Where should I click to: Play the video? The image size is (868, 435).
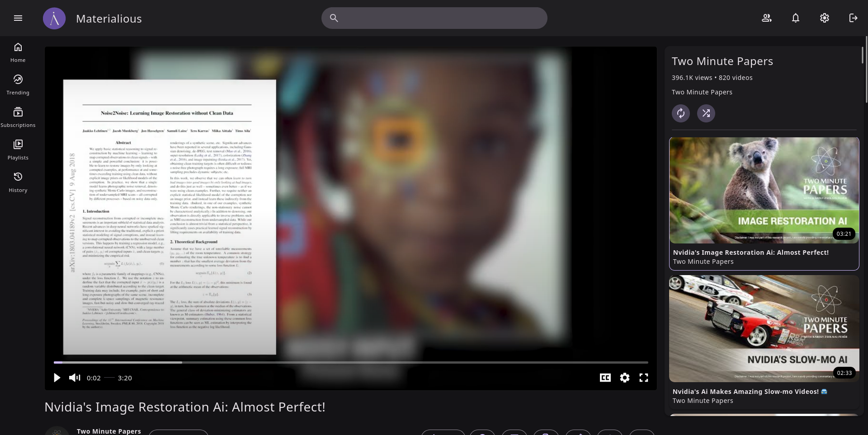pyautogui.click(x=57, y=378)
